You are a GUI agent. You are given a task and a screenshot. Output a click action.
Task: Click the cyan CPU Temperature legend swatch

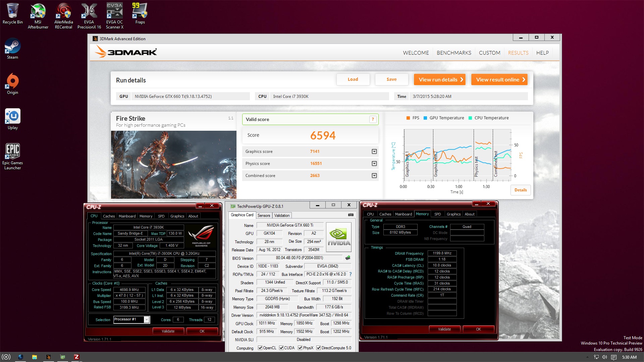click(x=470, y=118)
